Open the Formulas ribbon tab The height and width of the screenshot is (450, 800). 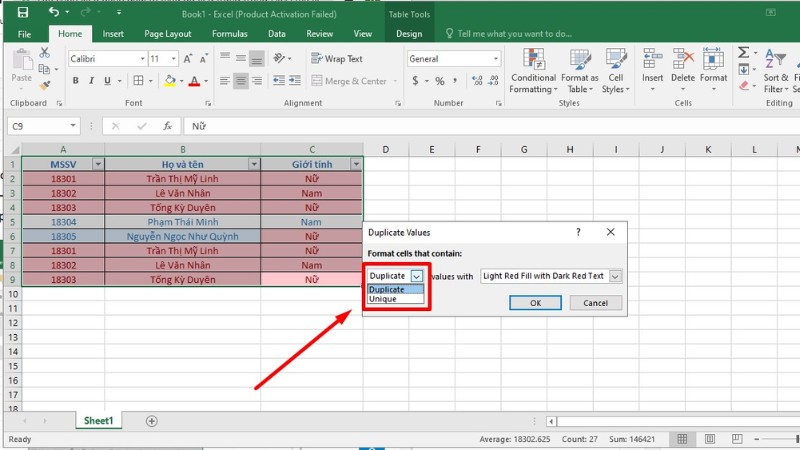[229, 33]
